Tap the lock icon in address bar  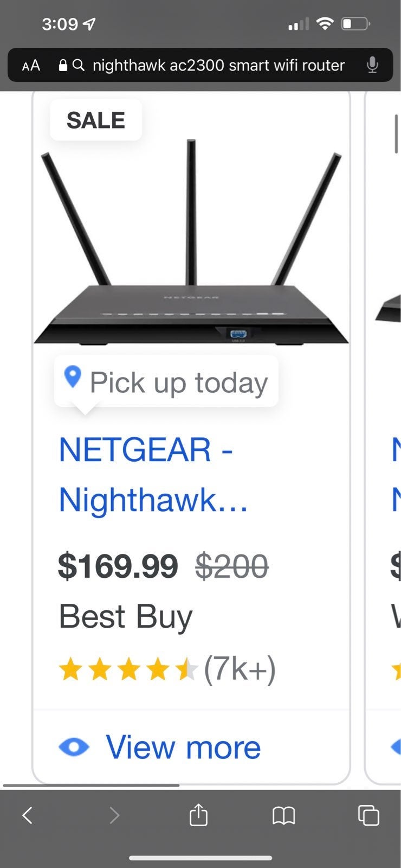(63, 66)
